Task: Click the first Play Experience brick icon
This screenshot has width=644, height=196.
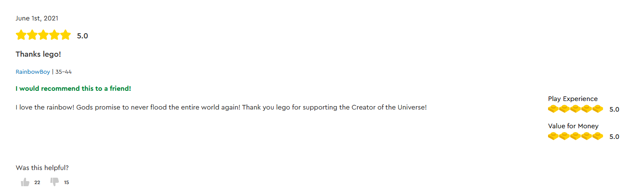Action: (x=553, y=109)
